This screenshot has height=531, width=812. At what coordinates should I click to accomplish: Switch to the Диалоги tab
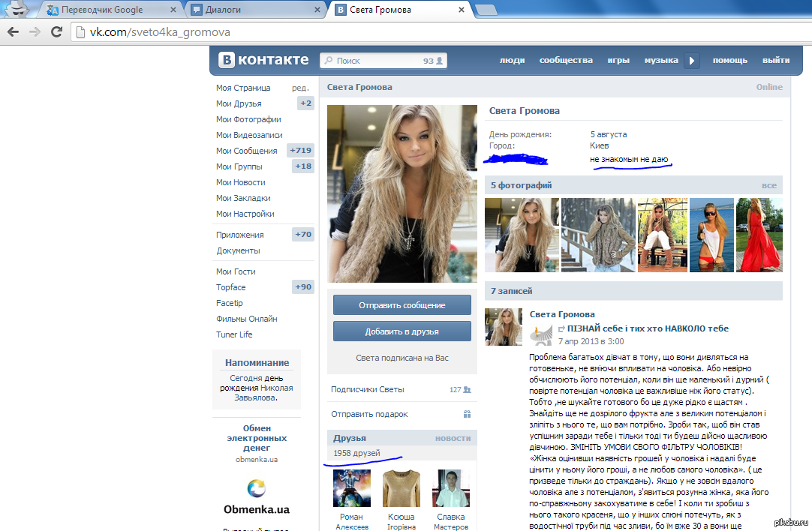pyautogui.click(x=255, y=10)
